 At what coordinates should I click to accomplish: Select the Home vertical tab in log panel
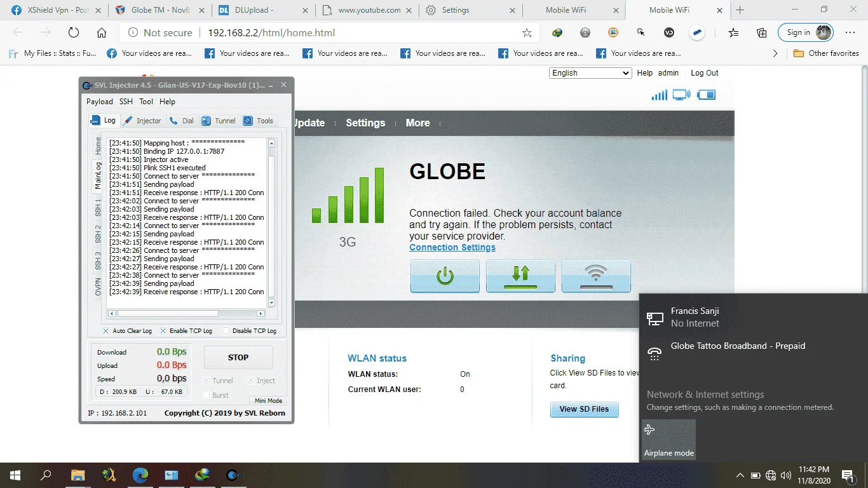[98, 146]
